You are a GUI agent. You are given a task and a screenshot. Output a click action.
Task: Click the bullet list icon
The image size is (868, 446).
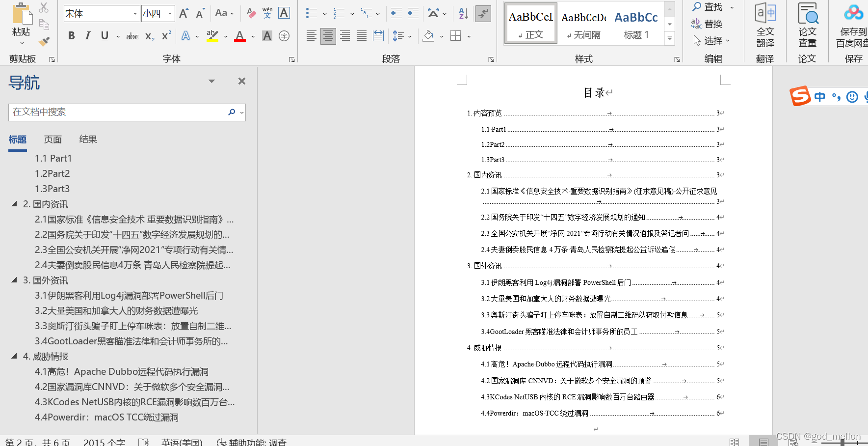[312, 13]
